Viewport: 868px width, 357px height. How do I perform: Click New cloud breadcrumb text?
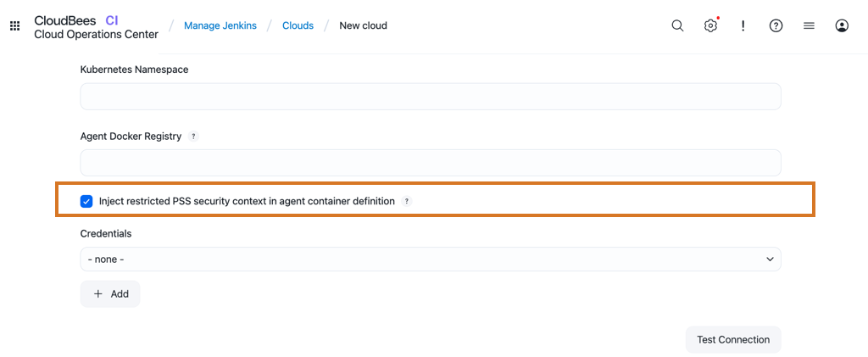point(363,26)
